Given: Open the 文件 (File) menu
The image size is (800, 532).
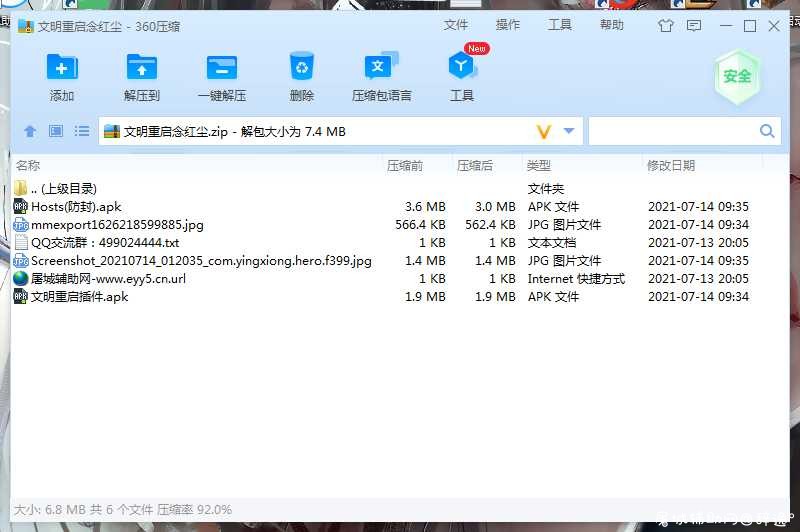Looking at the screenshot, I should pos(456,24).
